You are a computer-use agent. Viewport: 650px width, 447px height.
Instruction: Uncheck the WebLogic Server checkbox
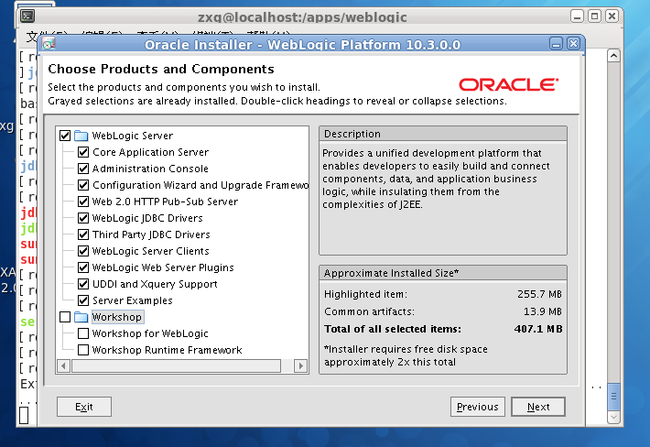[65, 136]
